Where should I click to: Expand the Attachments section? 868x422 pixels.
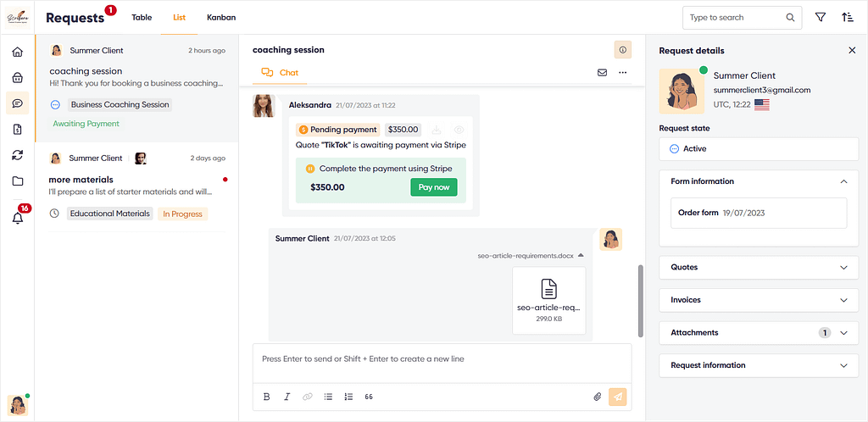tap(843, 333)
